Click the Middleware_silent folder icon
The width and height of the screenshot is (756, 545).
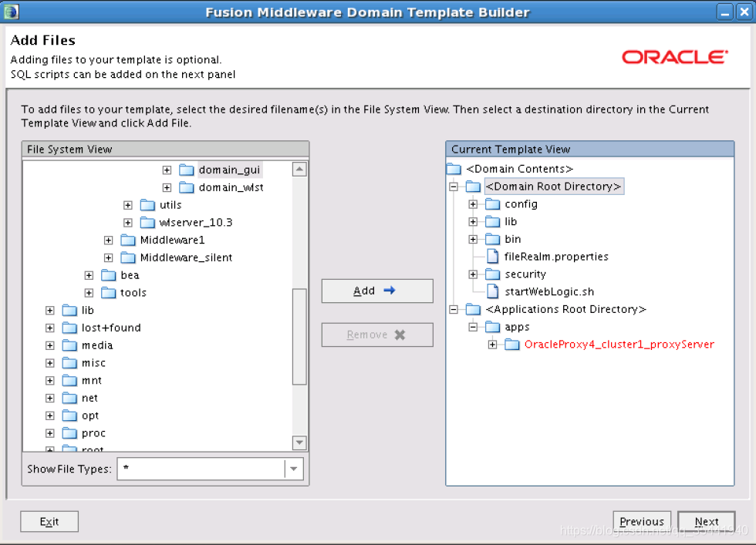128,257
